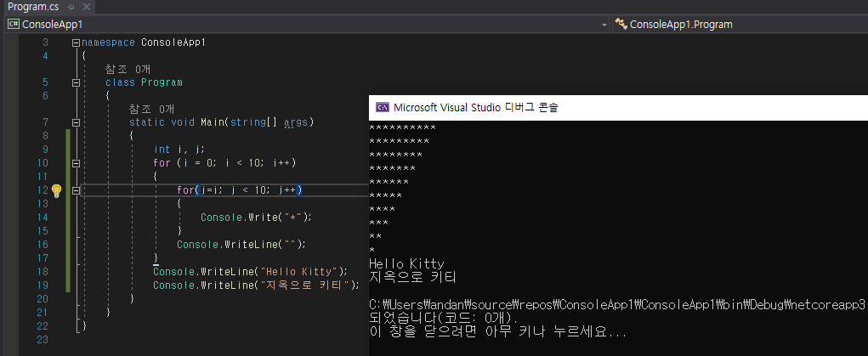868x356 pixels.
Task: Click the "Hello Kitty" string in code
Action: coord(299,272)
